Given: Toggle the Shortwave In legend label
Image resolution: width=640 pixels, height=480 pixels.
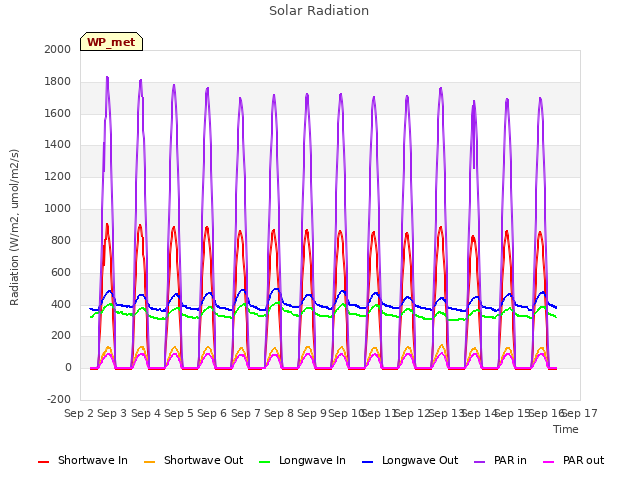Looking at the screenshot, I should 93,460.
